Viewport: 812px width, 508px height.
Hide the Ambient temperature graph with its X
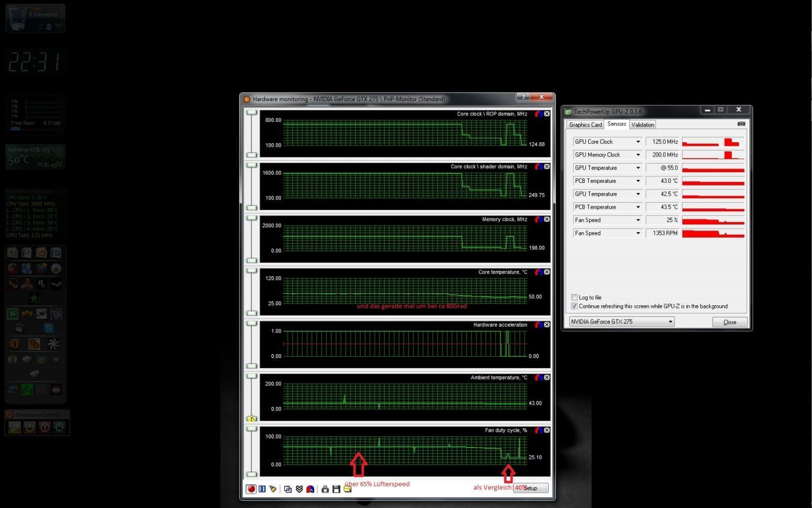pos(547,377)
